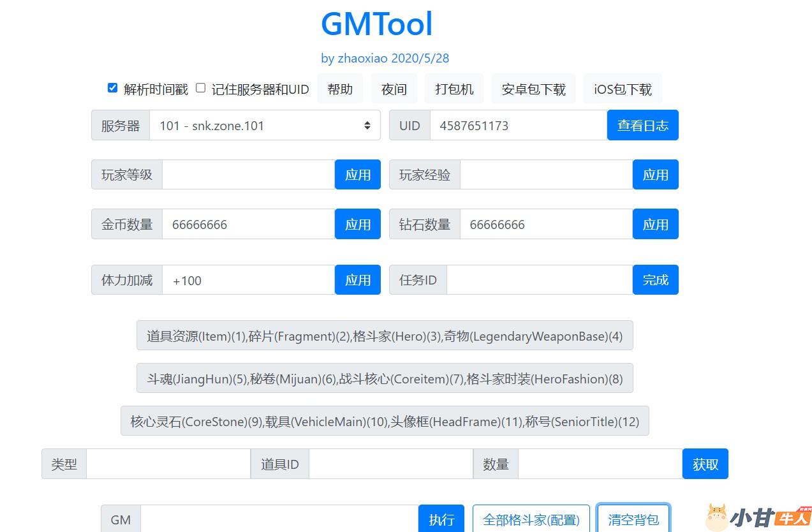This screenshot has width=812, height=532.
Task: Click 完成 next to 任务ID
Action: [x=655, y=280]
